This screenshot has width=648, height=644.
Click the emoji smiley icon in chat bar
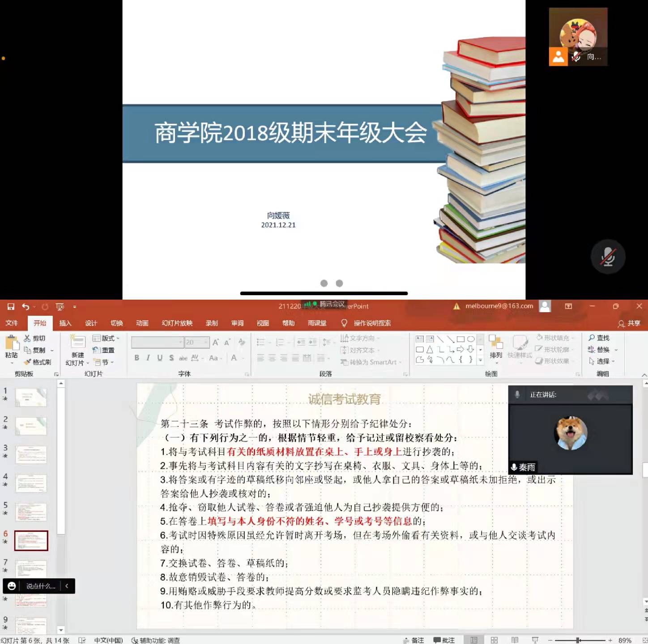(x=12, y=586)
